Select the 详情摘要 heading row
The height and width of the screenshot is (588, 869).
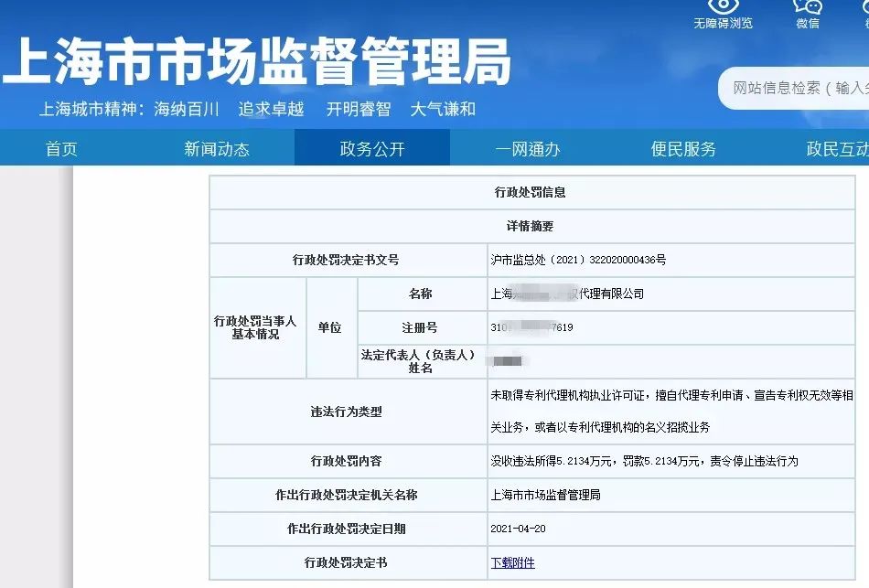pyautogui.click(x=532, y=226)
